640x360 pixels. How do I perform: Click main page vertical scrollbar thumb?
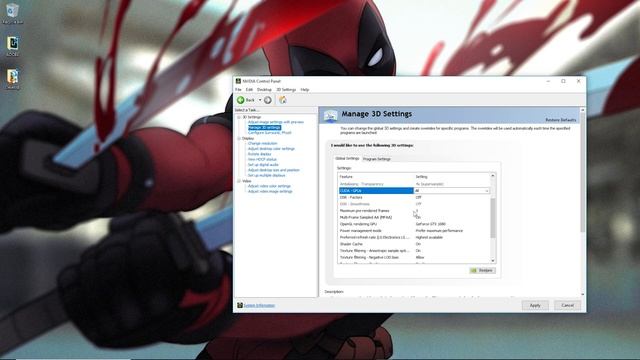(x=582, y=173)
